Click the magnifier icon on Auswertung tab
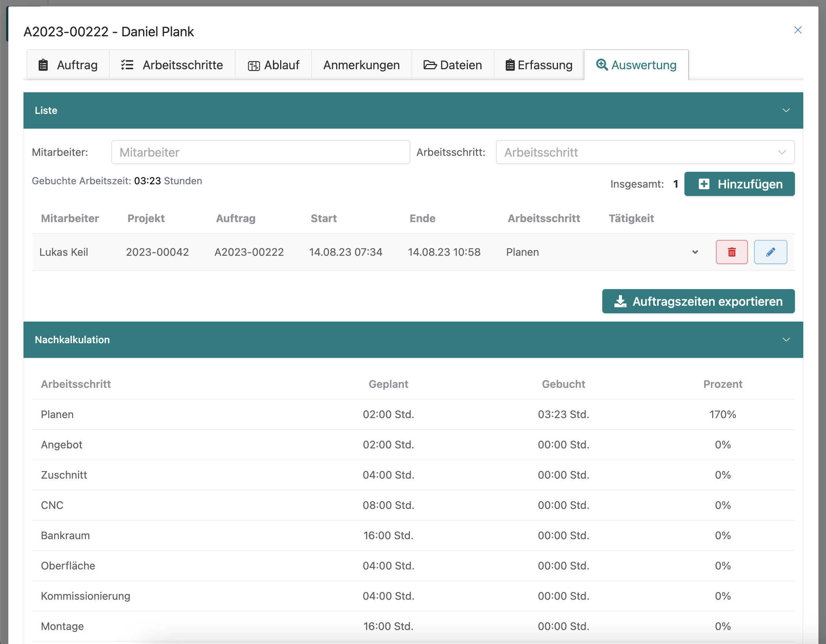The height and width of the screenshot is (644, 826). point(602,65)
